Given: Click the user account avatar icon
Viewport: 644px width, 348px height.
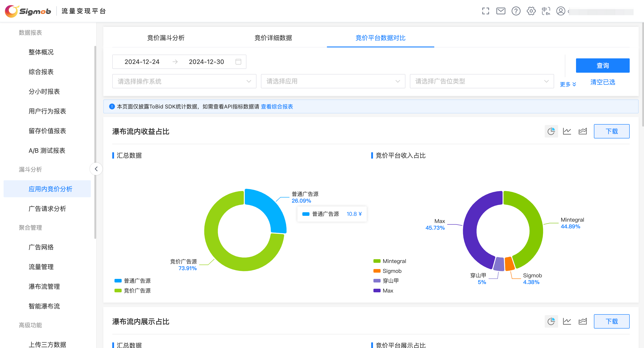Looking at the screenshot, I should click(561, 11).
